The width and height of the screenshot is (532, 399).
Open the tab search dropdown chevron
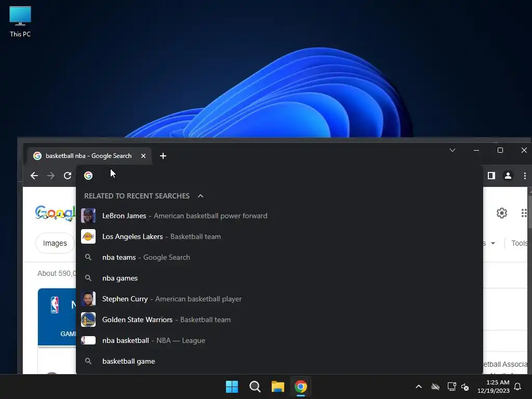(453, 150)
